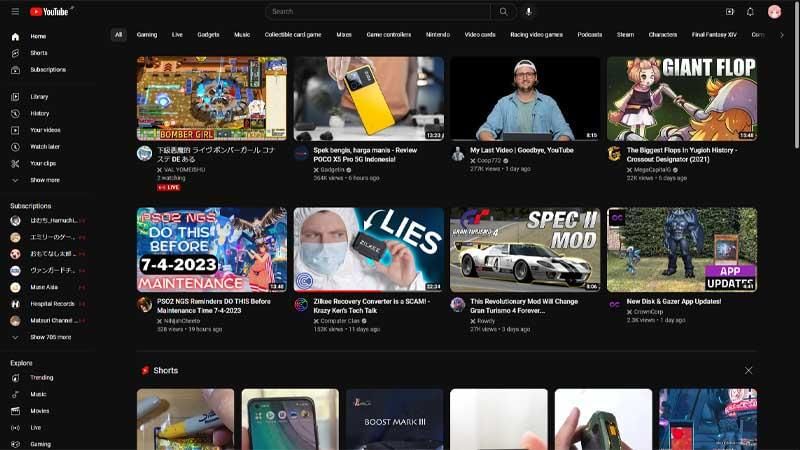Open the Gran Turismo SPEC II MOD thumbnail

(x=525, y=249)
